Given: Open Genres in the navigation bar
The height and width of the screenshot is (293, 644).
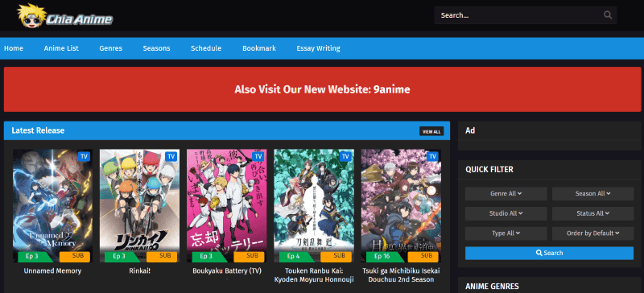Looking at the screenshot, I should (111, 48).
